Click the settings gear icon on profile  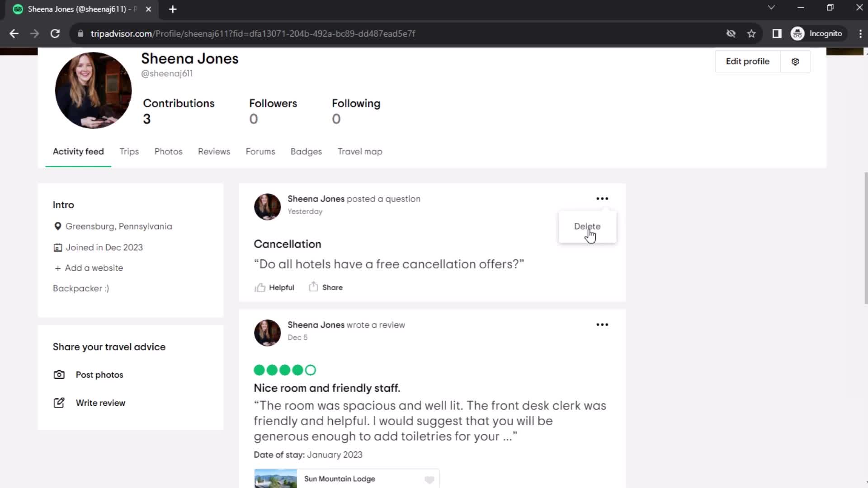point(797,61)
